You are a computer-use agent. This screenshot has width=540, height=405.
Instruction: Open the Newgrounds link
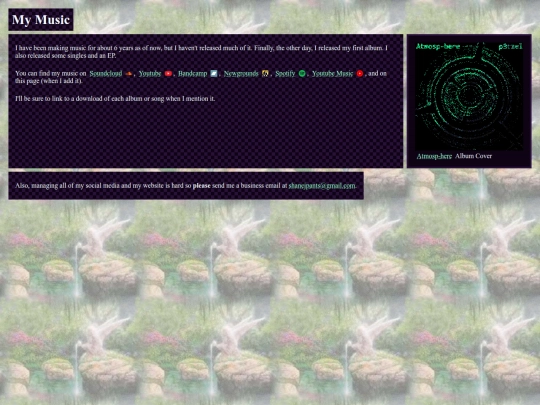[x=241, y=73]
